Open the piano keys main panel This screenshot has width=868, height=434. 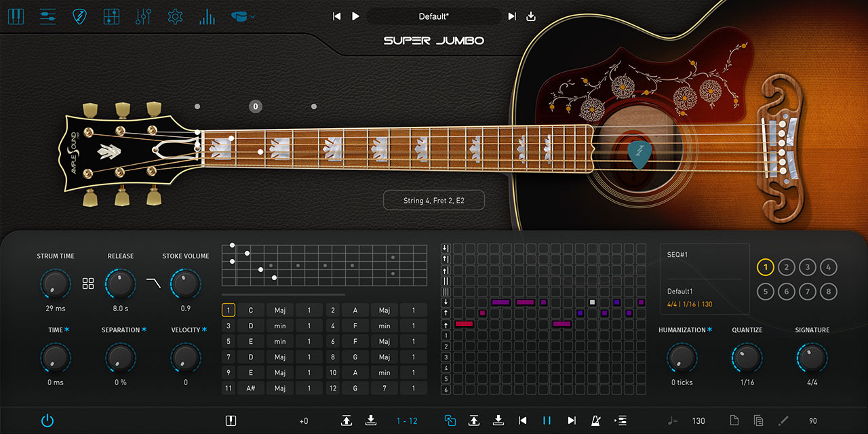coord(16,16)
